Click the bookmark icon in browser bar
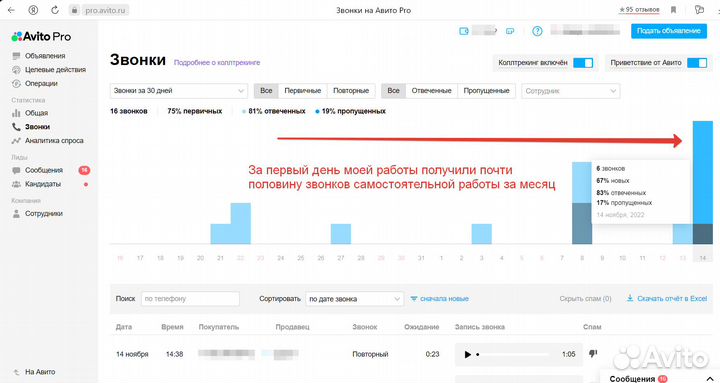Screen dimensions: 720x383 coord(673,10)
